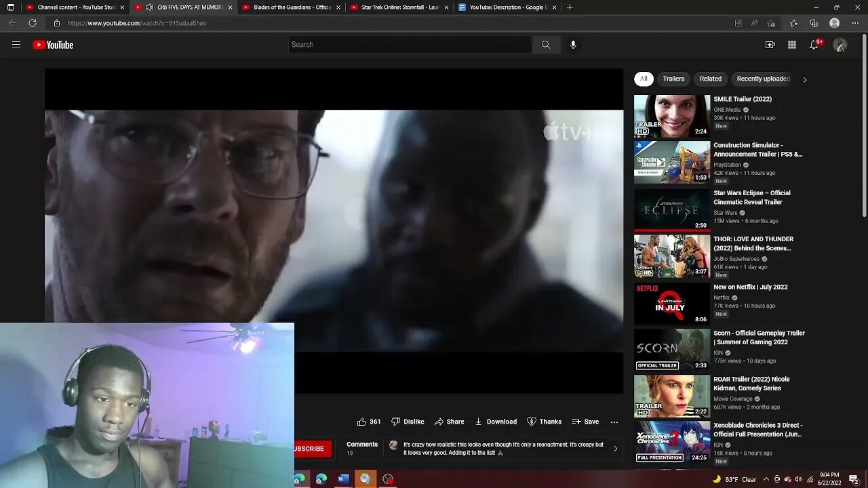The image size is (868, 488).
Task: Go back to previous page
Action: pos(12,23)
